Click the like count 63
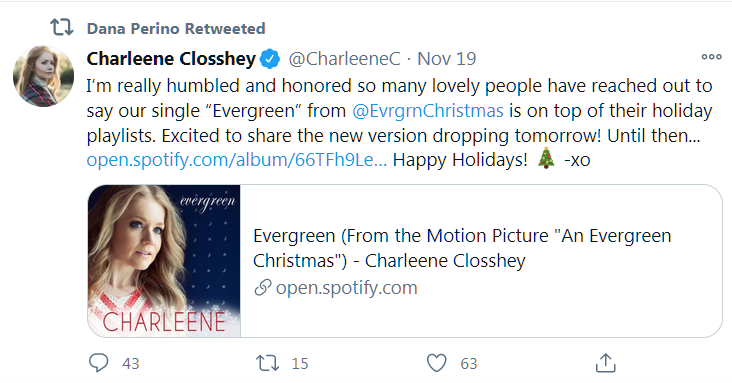Viewport: 732px width, 383px height. pyautogui.click(x=469, y=363)
